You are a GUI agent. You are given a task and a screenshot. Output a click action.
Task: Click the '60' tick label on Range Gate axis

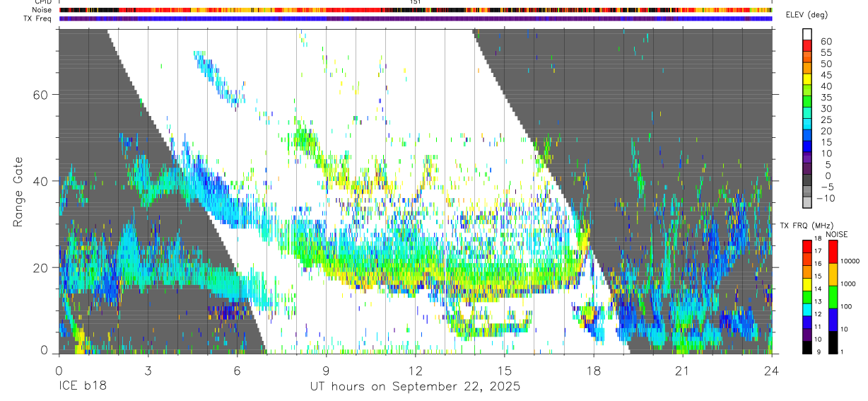coord(42,94)
